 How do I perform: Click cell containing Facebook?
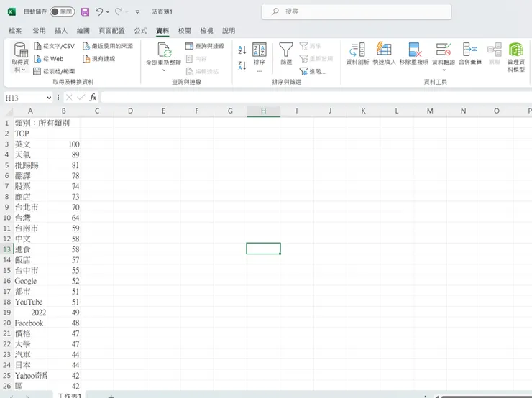pos(30,323)
